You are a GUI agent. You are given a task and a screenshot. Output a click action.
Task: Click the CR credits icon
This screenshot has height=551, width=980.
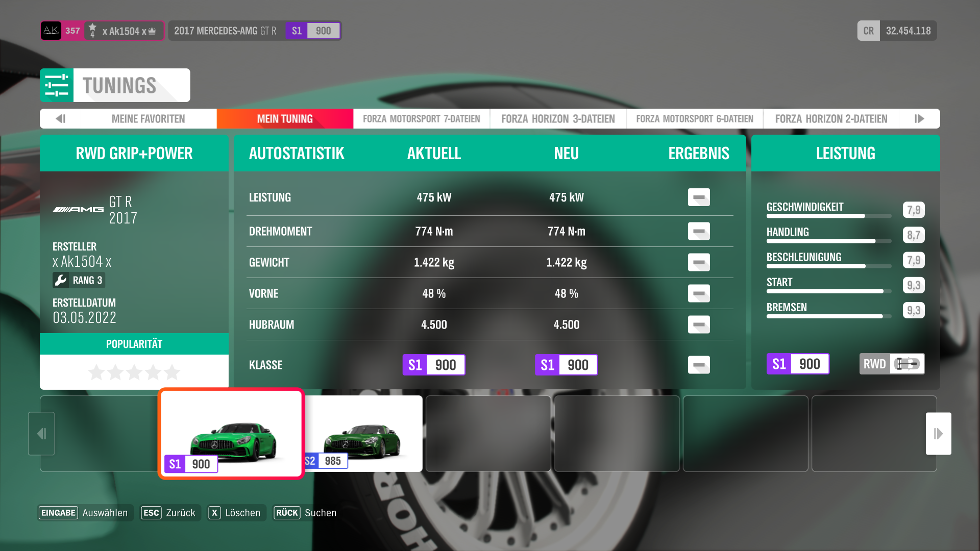pyautogui.click(x=868, y=31)
